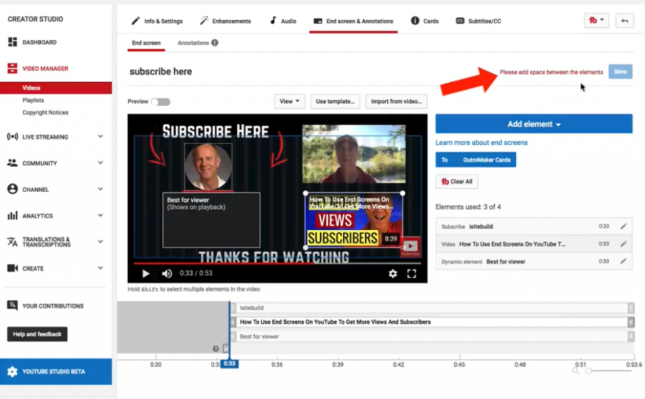645x399 pixels.
Task: Click the Dashboard icon in sidebar
Action: 12,42
